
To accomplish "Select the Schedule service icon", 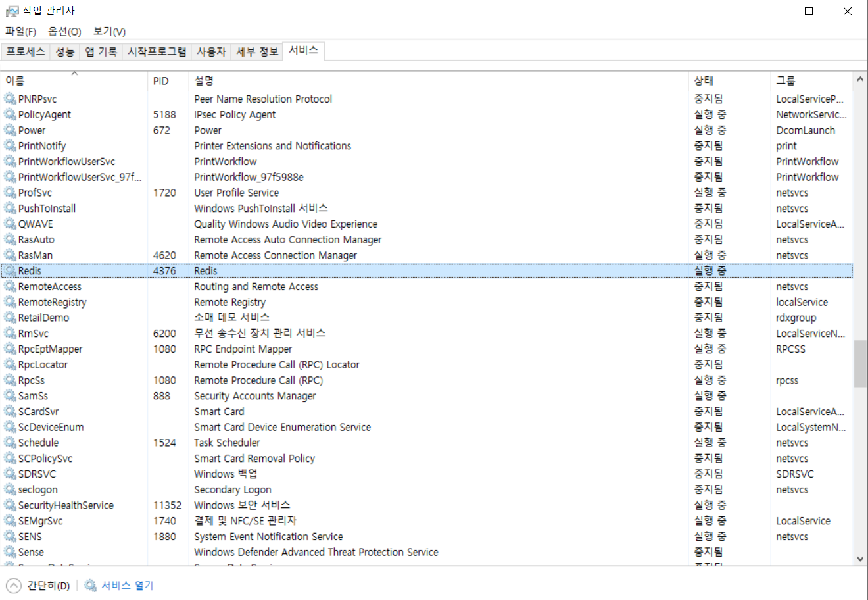I will point(10,443).
